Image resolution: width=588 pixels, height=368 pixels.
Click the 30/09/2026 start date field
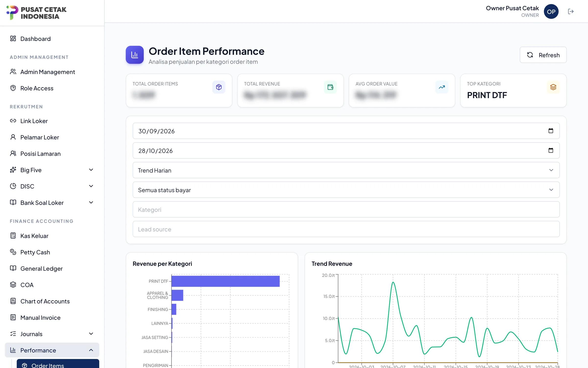pos(346,131)
